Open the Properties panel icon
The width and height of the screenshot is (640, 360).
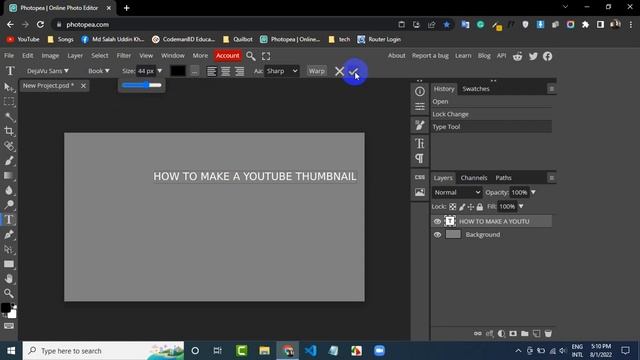(420, 107)
